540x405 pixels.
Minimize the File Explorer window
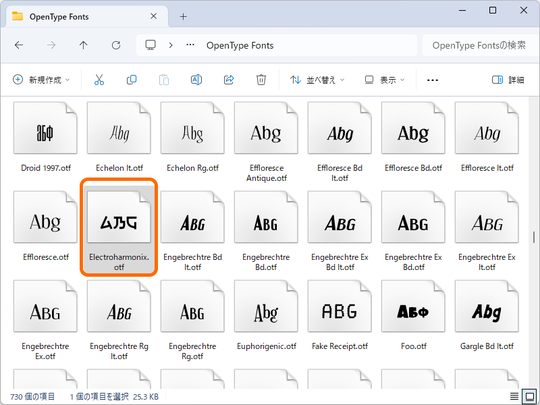[x=462, y=10]
